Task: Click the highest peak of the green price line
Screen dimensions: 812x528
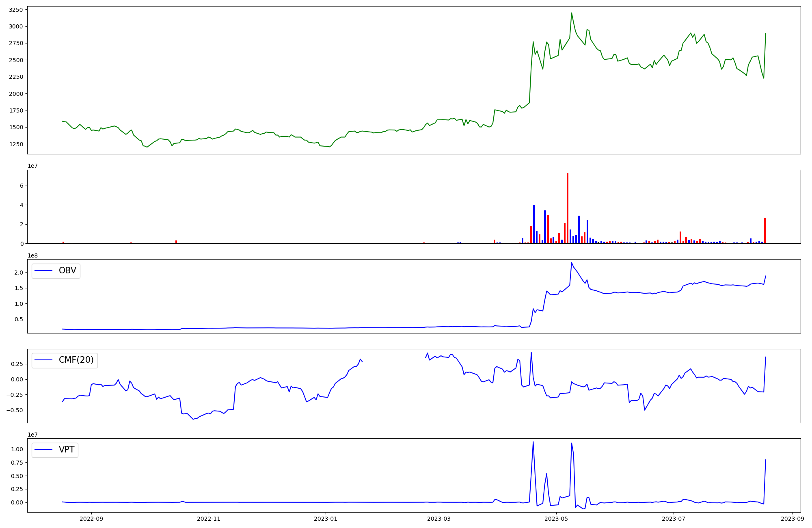Action: pyautogui.click(x=572, y=13)
